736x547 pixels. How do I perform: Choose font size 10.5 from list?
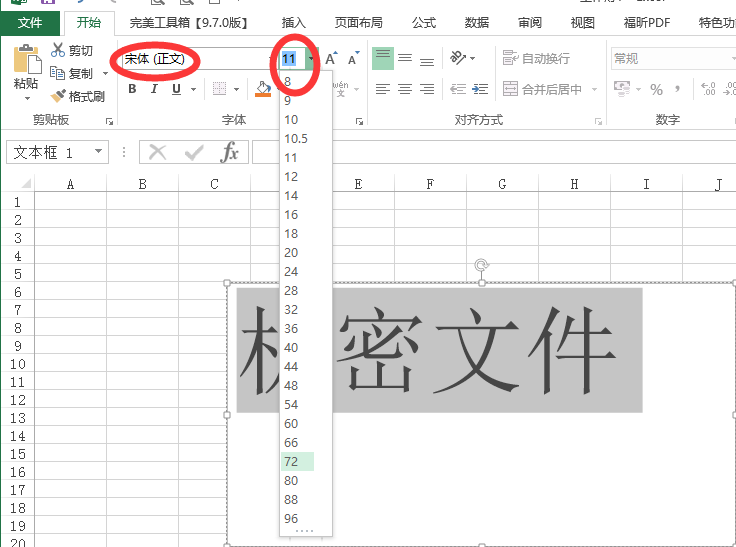[x=298, y=139]
